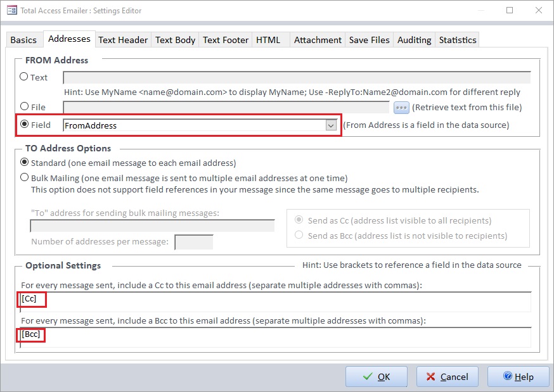The height and width of the screenshot is (392, 554).
Task: Go to the Attachment tab
Action: [318, 40]
